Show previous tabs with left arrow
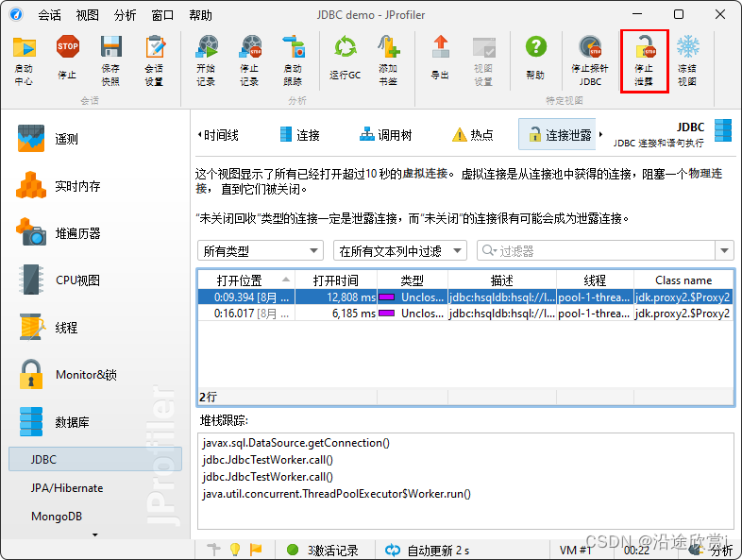The width and height of the screenshot is (742, 560). (x=199, y=134)
